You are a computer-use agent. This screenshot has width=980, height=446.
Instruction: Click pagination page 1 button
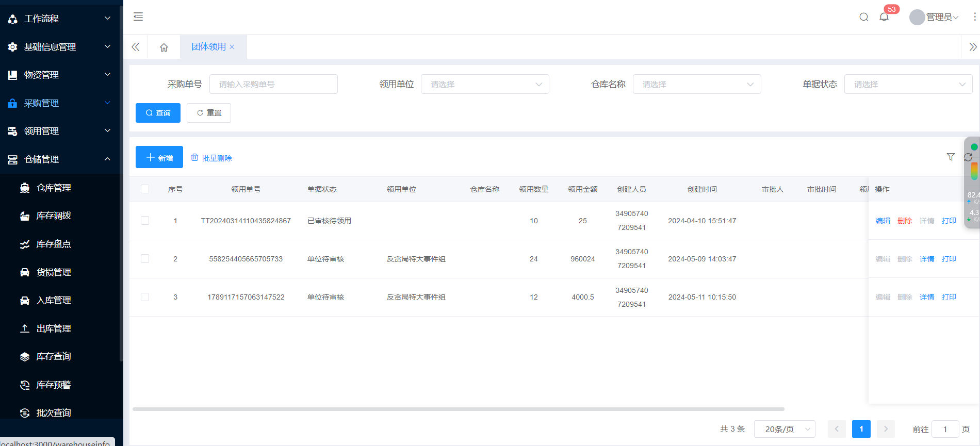click(861, 429)
